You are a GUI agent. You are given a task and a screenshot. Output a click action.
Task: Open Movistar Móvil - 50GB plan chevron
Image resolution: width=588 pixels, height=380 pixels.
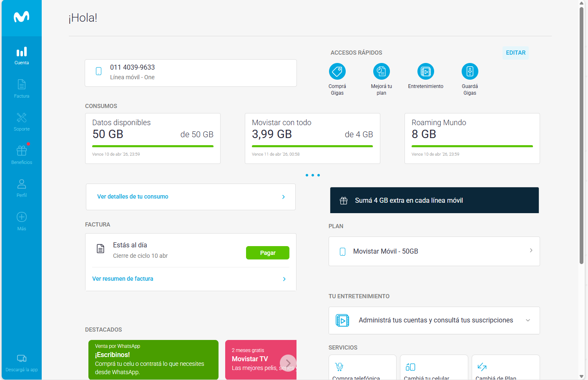(x=531, y=251)
